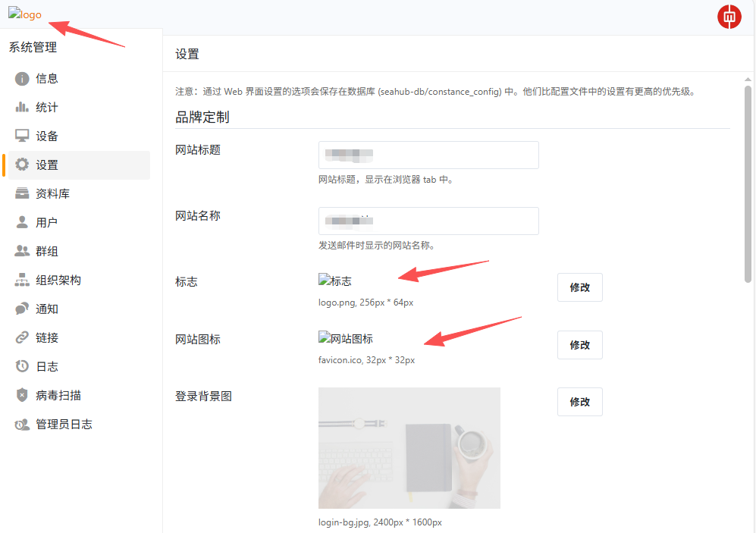Click the clock history icon for 日志
This screenshot has width=756, height=533.
pos(22,367)
